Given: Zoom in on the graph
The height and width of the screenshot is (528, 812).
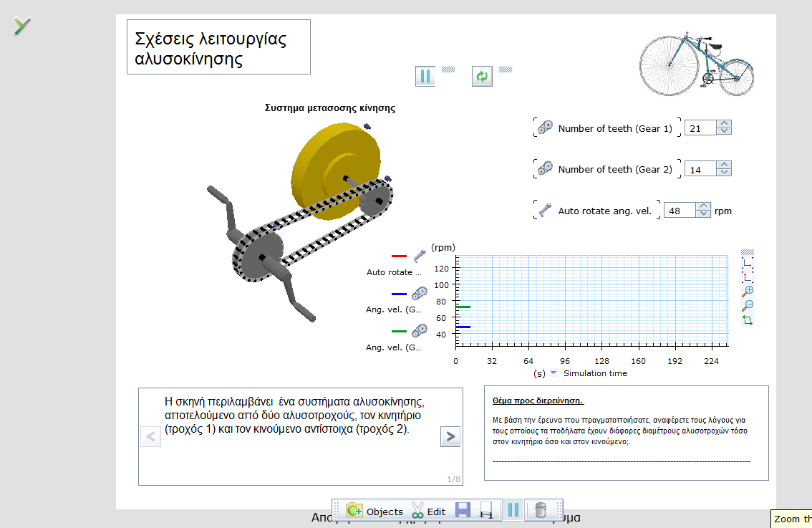Looking at the screenshot, I should [x=748, y=291].
